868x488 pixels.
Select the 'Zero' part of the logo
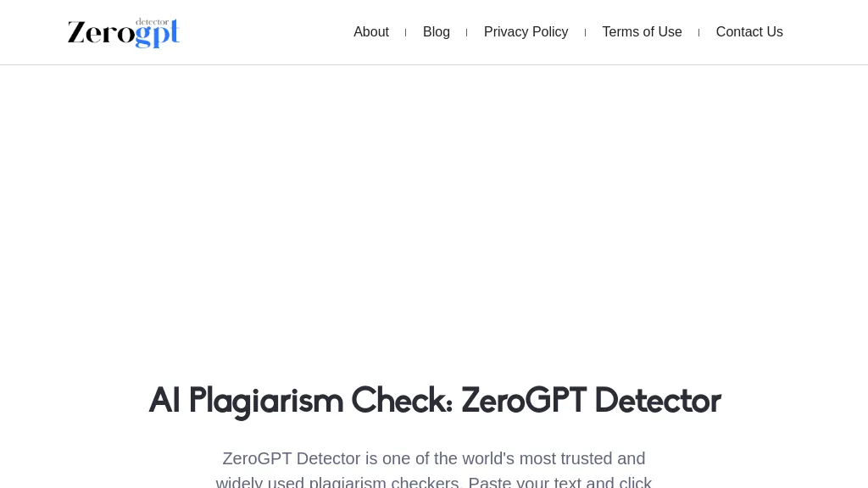[102, 36]
